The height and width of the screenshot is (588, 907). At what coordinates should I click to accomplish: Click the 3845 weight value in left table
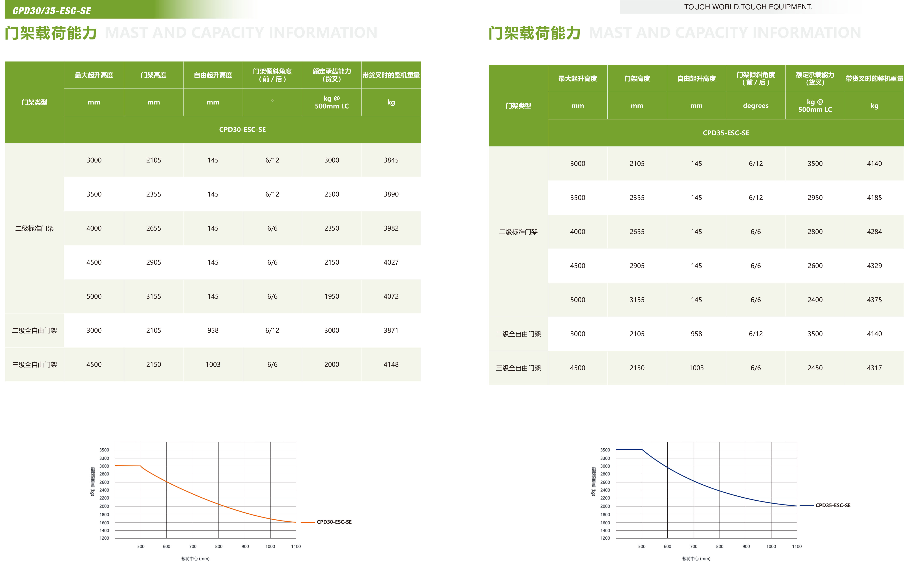tap(391, 160)
